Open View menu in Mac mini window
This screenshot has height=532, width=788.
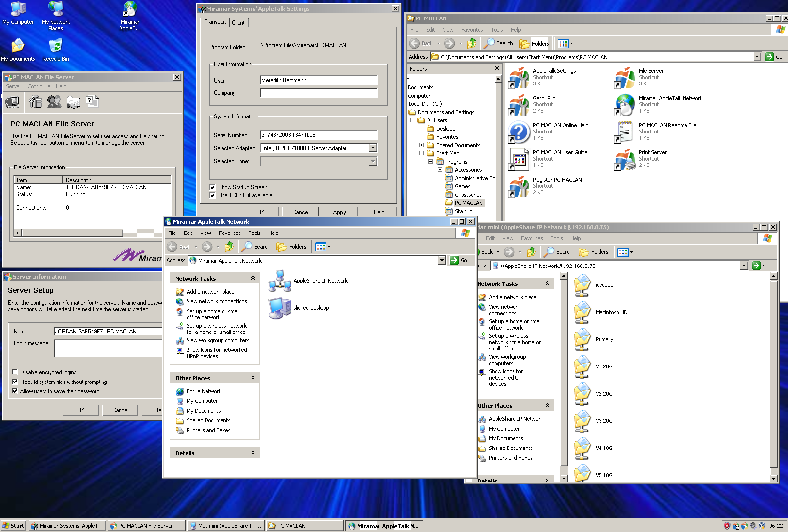(508, 238)
